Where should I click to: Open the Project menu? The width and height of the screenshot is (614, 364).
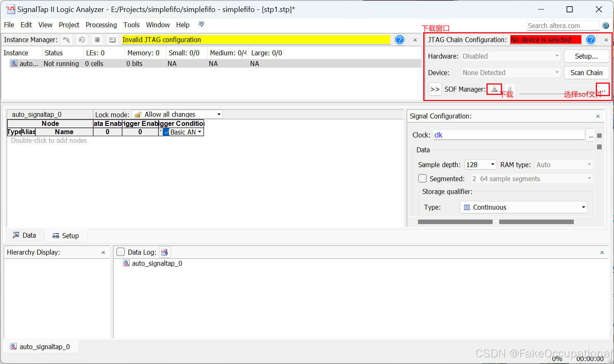coord(69,25)
